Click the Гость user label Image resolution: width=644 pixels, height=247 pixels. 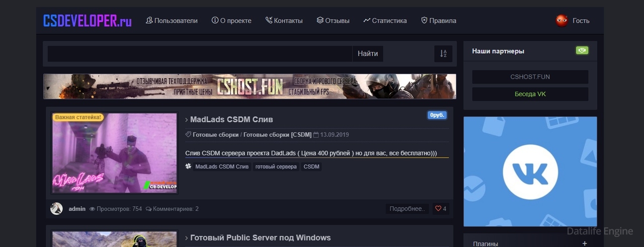pos(581,21)
